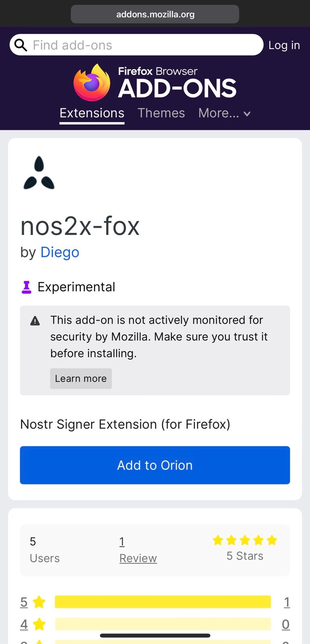Click the 5-star rating bar

click(163, 602)
